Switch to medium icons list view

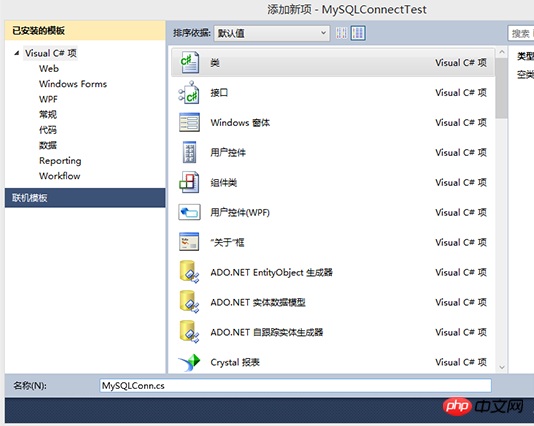coord(358,33)
